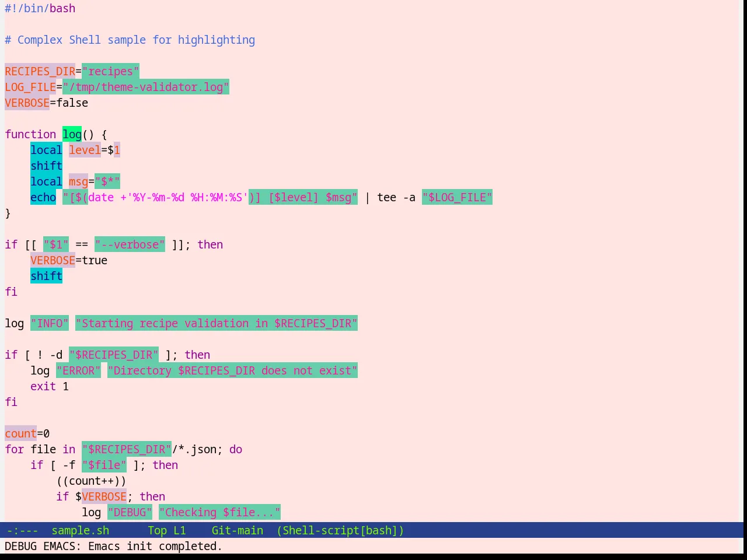Click the LOG_FILE variable name
Screen dimensions: 747x560
click(30, 87)
